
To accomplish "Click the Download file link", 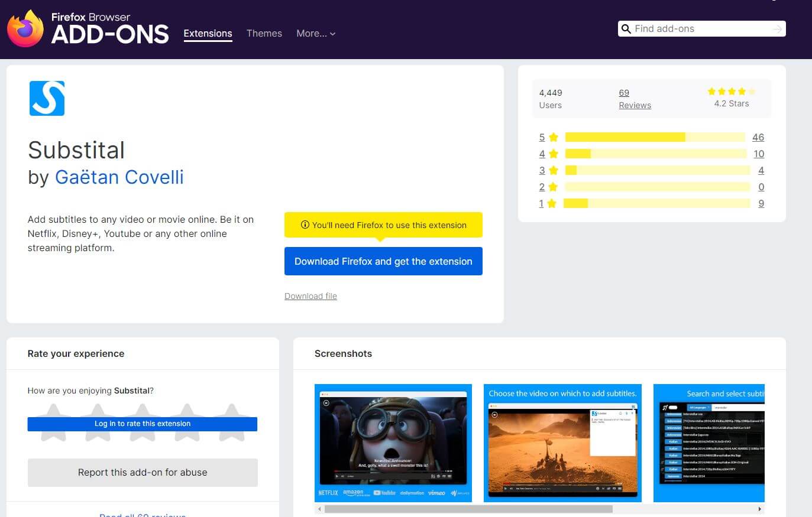I will (x=310, y=296).
